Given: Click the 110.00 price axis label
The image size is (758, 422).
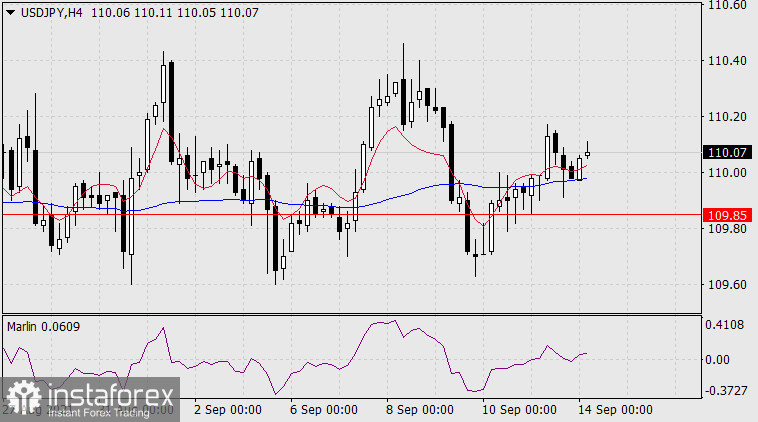Looking at the screenshot, I should (x=727, y=173).
